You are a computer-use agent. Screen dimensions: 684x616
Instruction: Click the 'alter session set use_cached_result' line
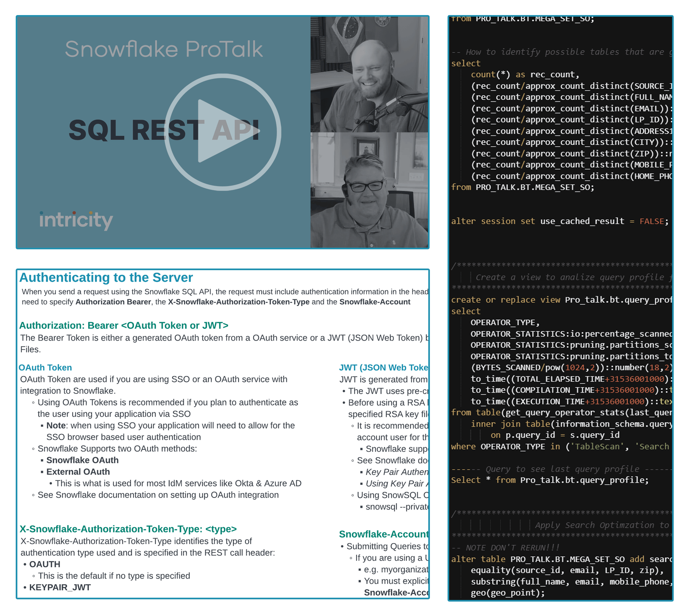[x=560, y=221]
